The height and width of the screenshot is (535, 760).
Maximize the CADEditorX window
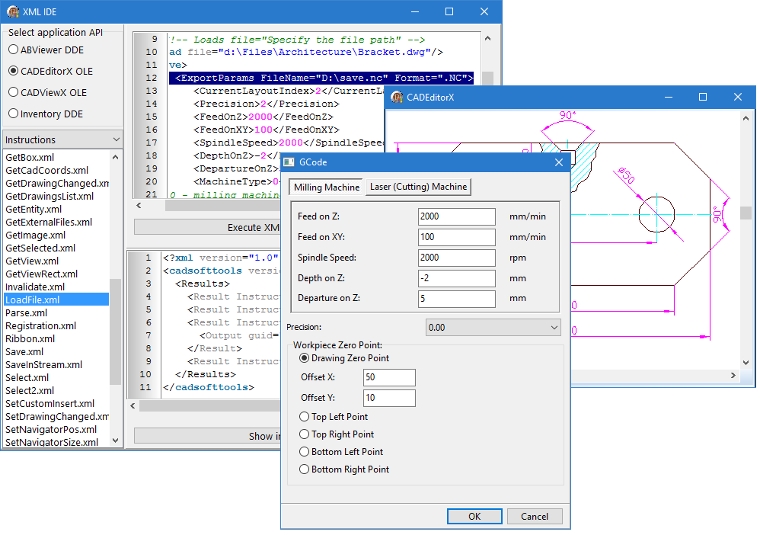(703, 97)
